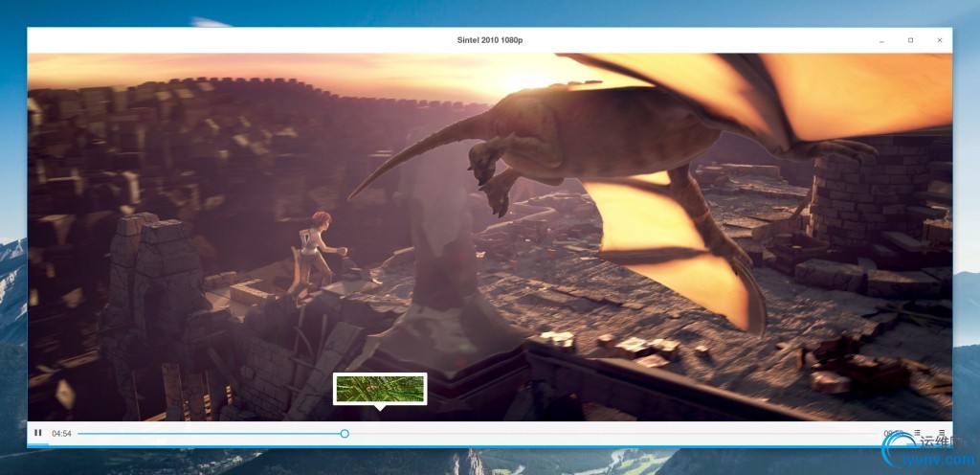Jump ahead on the unplayed seek track
980x475 pixels.
pos(612,433)
